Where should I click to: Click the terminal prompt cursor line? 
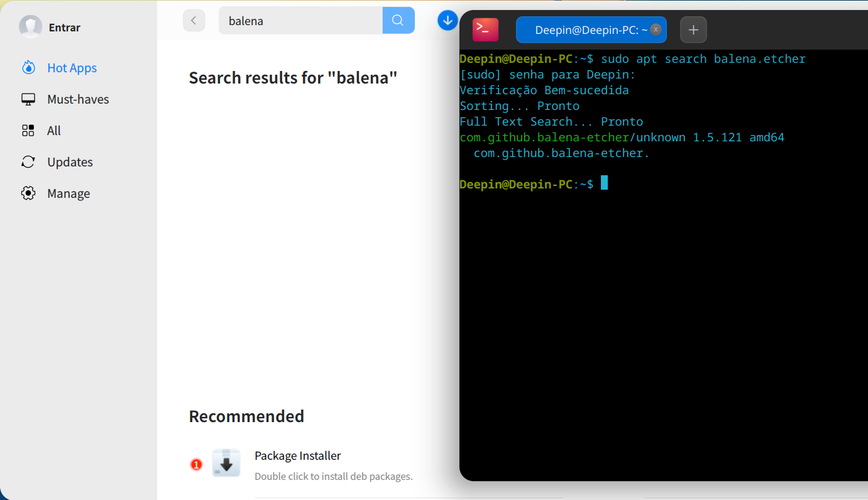click(x=534, y=184)
